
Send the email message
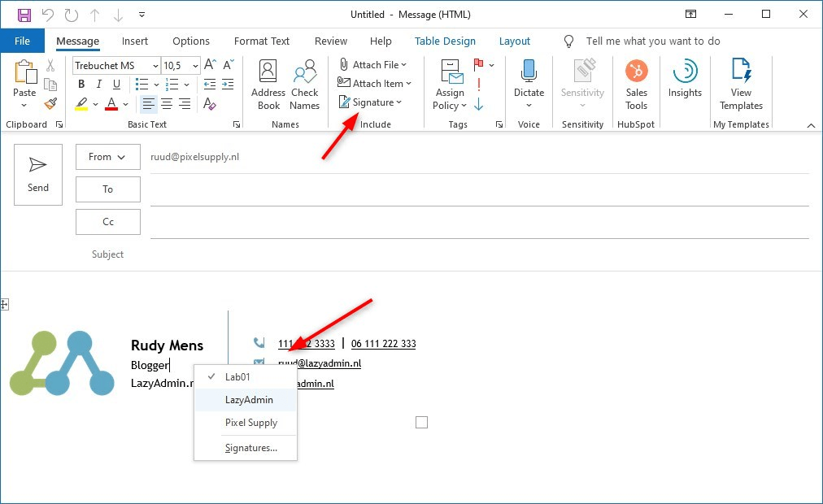[38, 175]
